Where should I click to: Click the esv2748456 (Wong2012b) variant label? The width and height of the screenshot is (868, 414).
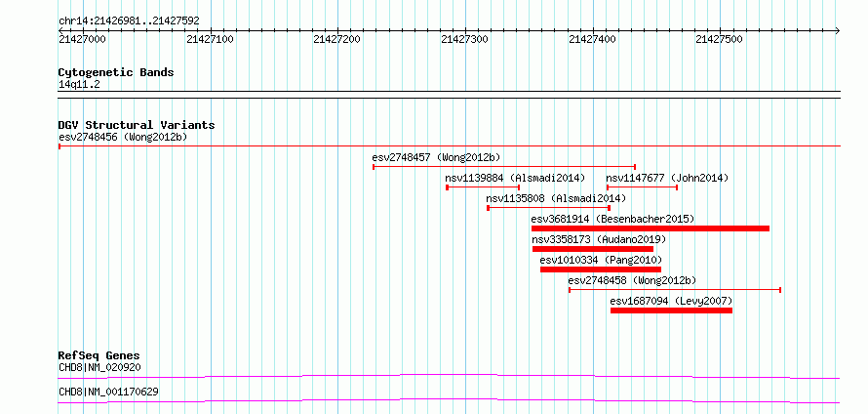click(x=123, y=137)
